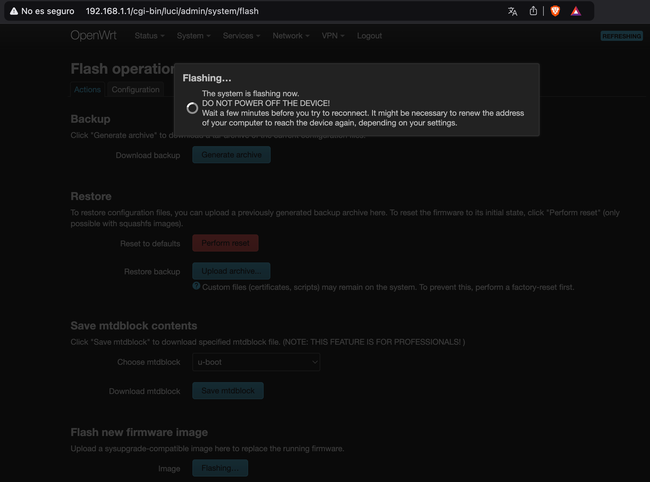
Task: Open the Brave Shields icon
Action: point(555,11)
